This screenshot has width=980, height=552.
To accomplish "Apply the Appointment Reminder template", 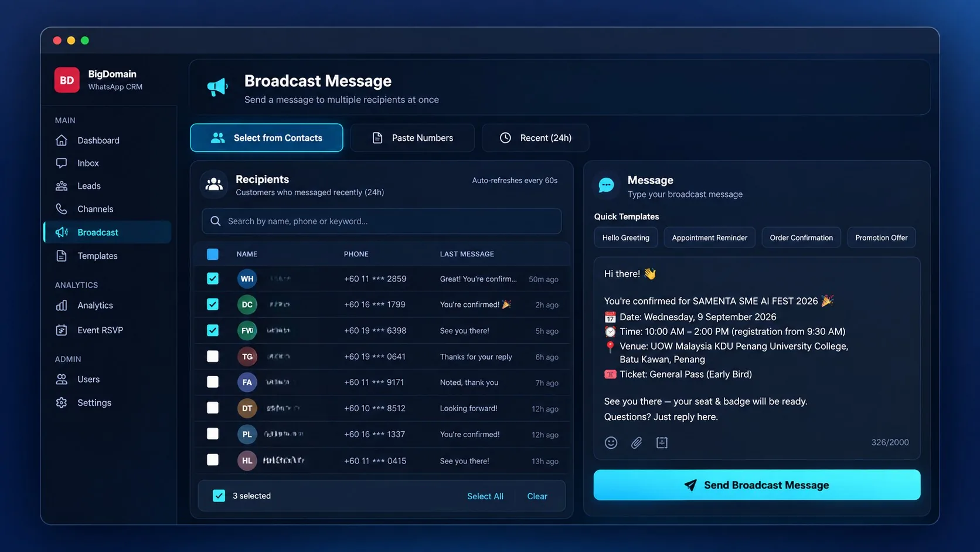I will coord(710,238).
